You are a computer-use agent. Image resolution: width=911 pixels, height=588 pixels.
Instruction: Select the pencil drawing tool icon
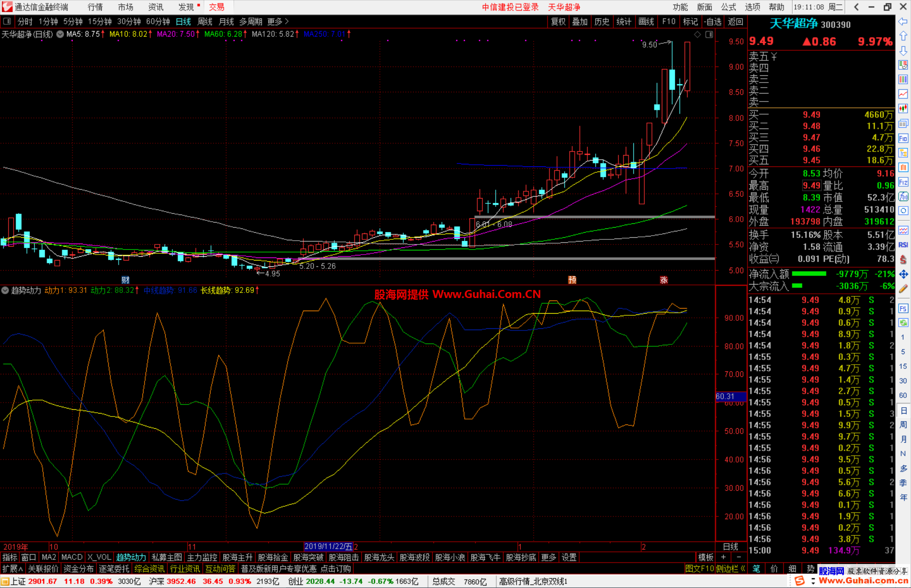pos(903,289)
